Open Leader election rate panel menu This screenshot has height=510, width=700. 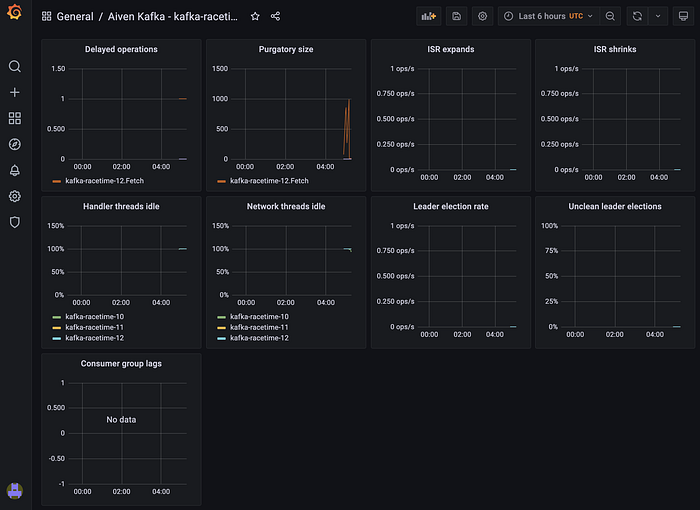coord(450,206)
